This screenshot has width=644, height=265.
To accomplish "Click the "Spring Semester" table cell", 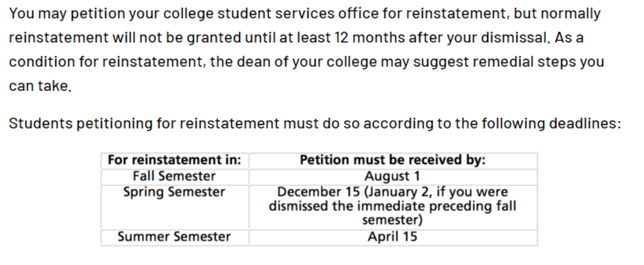I will [x=174, y=192].
